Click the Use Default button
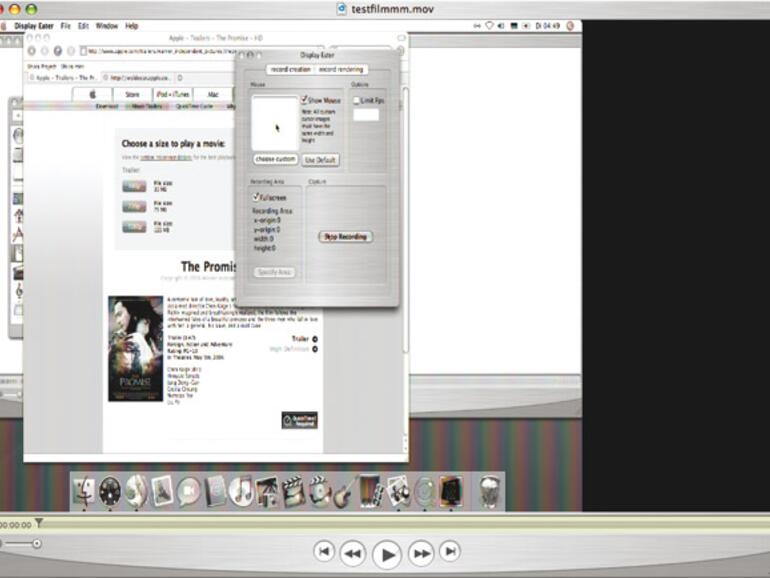 [x=320, y=160]
